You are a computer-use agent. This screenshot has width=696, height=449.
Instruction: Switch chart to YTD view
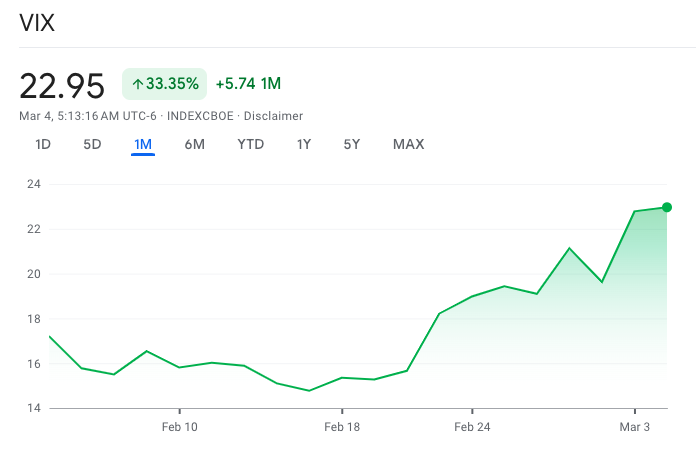click(x=250, y=144)
